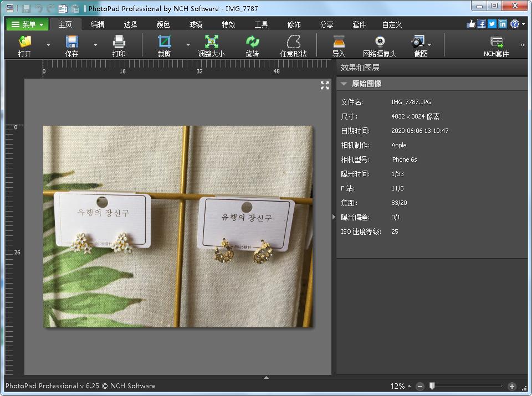Switch to the Filters (滤镜) tab
The height and width of the screenshot is (396, 532).
click(196, 24)
